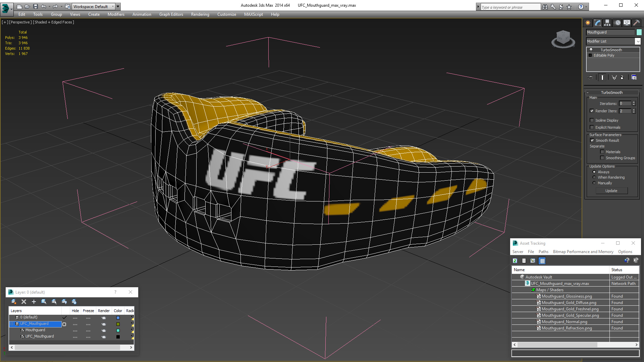Click the Undo arrow icon
Image resolution: width=644 pixels, height=362 pixels.
tap(43, 6)
